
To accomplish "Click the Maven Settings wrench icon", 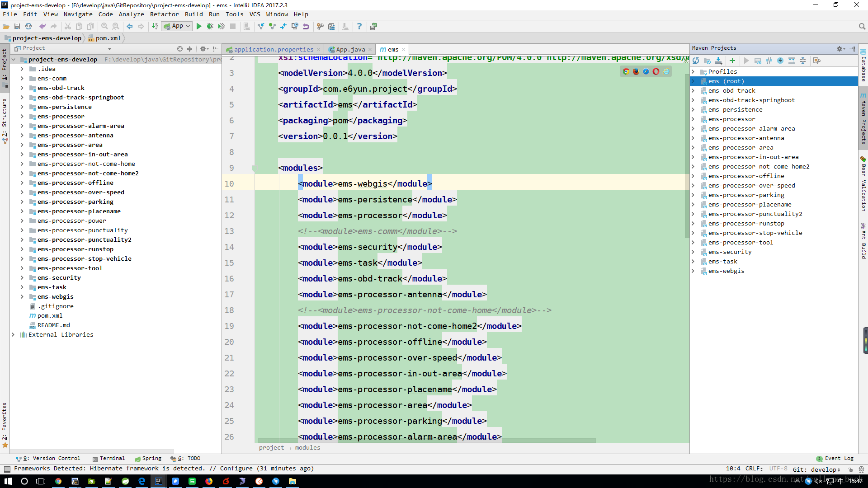I will tap(816, 61).
